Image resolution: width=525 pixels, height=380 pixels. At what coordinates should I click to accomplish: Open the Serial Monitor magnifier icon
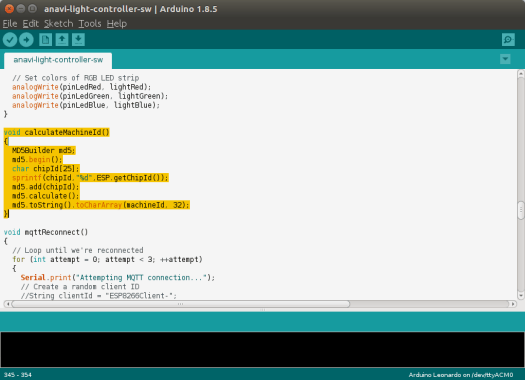click(x=508, y=40)
